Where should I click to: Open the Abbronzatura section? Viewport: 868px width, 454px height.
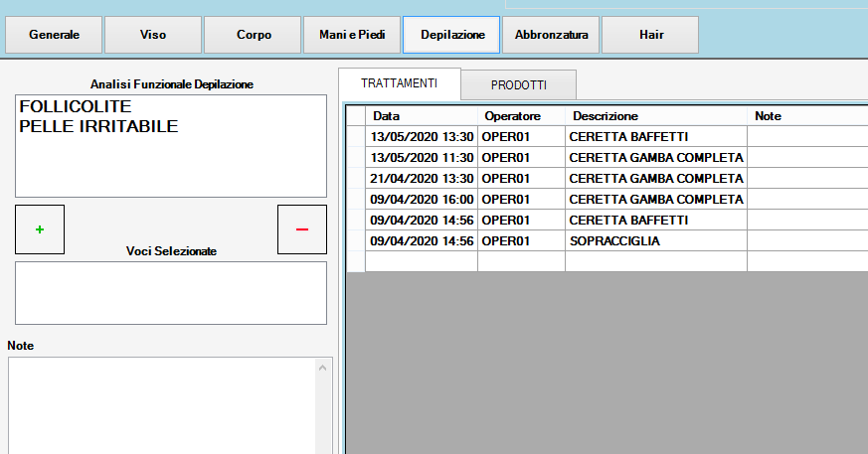[551, 35]
